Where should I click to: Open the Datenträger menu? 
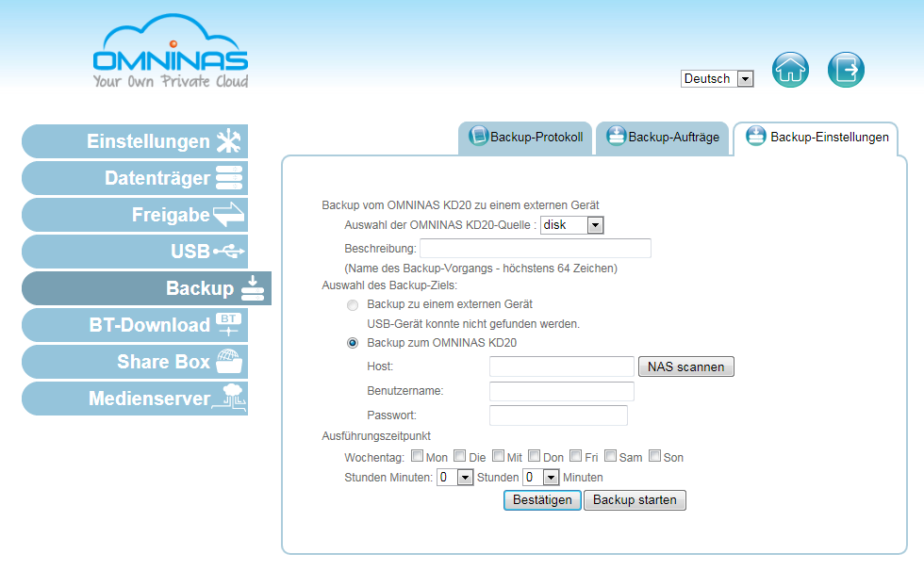(135, 178)
